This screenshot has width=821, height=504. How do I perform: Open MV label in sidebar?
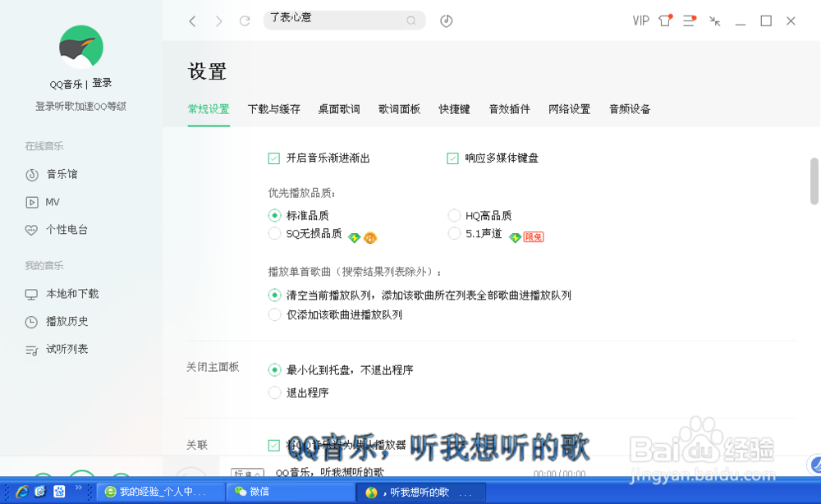click(x=53, y=202)
